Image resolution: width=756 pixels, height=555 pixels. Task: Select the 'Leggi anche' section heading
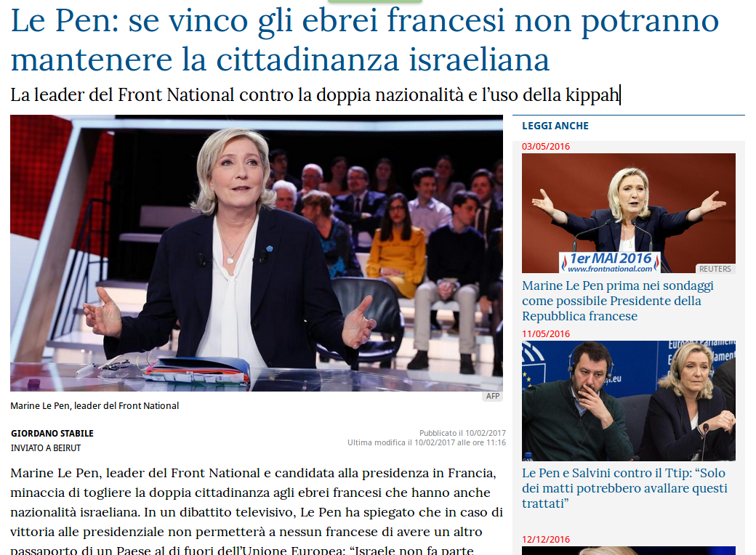click(x=555, y=126)
